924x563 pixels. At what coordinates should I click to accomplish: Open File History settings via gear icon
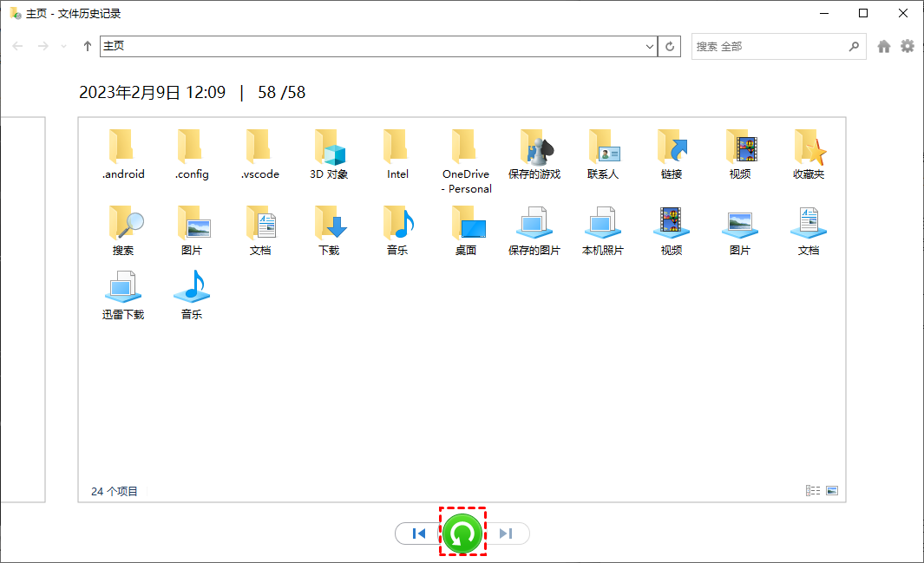(x=908, y=46)
